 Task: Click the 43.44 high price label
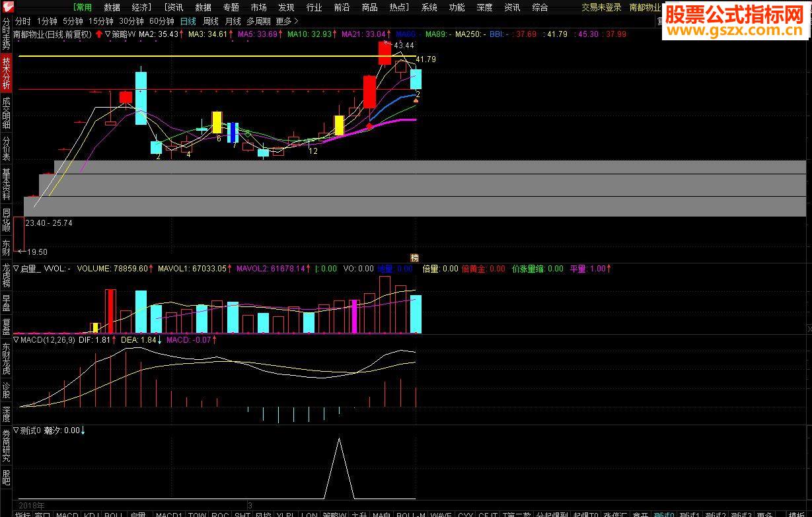pyautogui.click(x=404, y=46)
